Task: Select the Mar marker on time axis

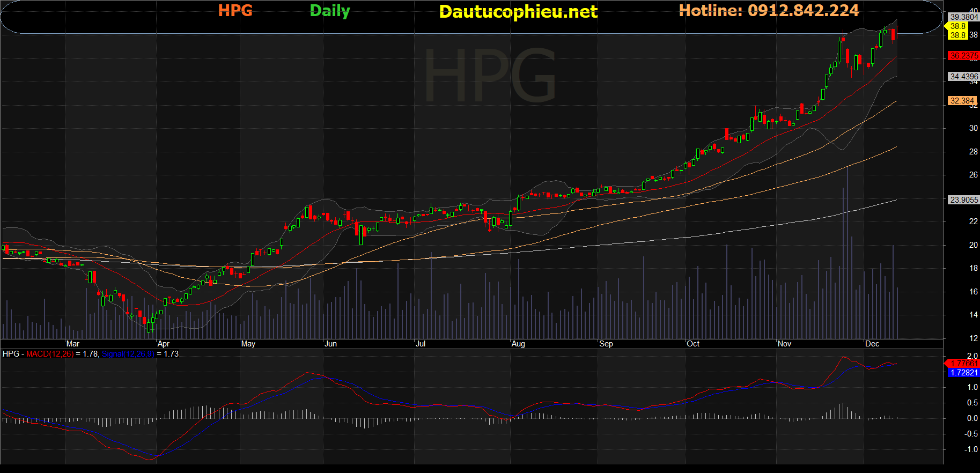Action: click(73, 344)
